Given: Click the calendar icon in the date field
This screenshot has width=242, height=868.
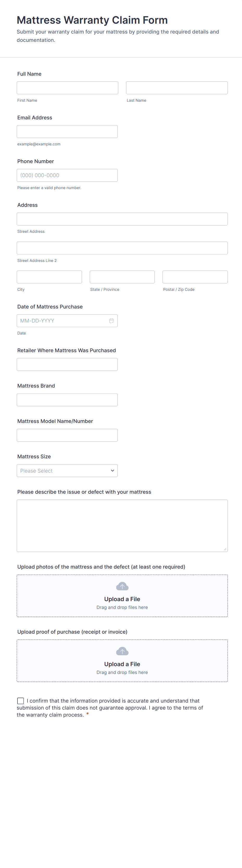Looking at the screenshot, I should [112, 321].
